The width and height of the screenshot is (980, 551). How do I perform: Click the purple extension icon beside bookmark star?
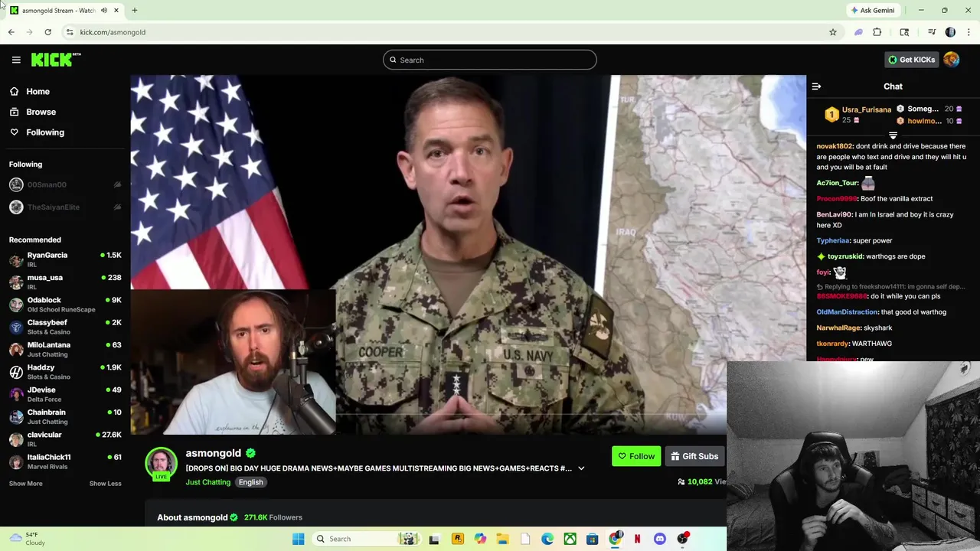tap(858, 32)
